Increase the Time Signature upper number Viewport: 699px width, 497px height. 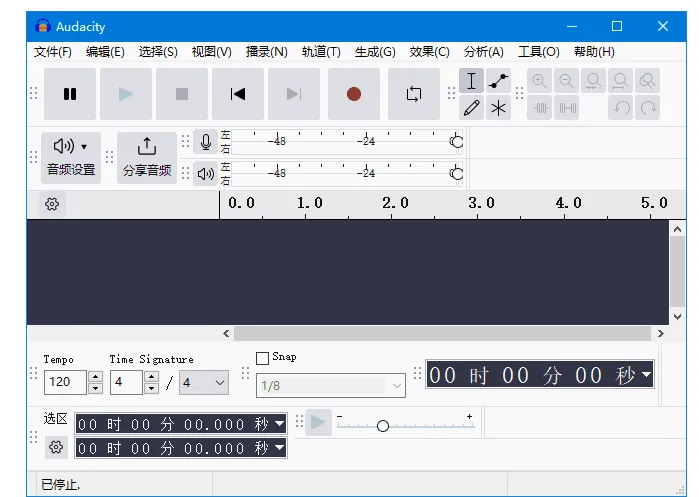click(152, 377)
